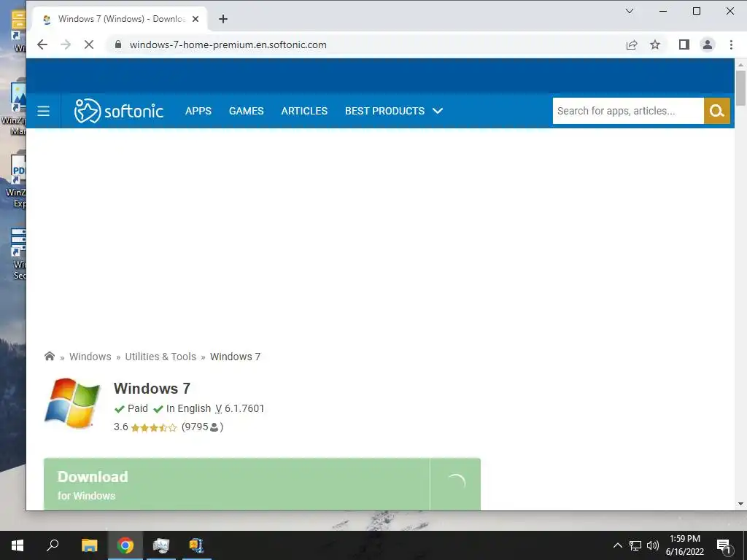
Task: Show hidden system tray icons
Action: [x=617, y=545]
